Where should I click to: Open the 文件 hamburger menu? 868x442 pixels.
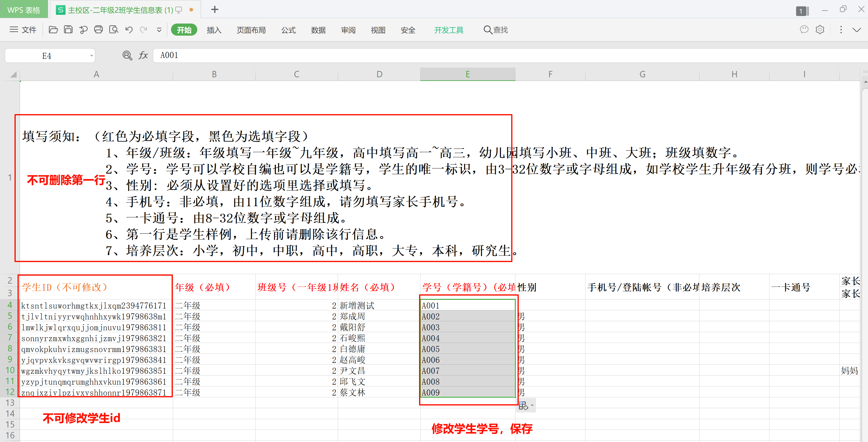pos(23,30)
